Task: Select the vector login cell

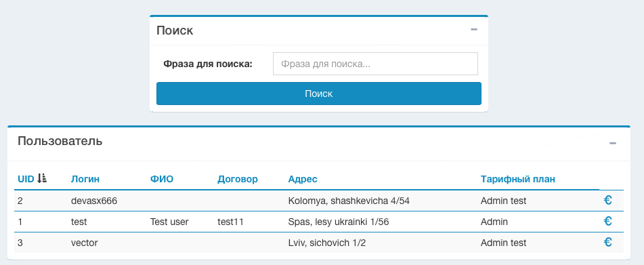Action: (x=84, y=243)
